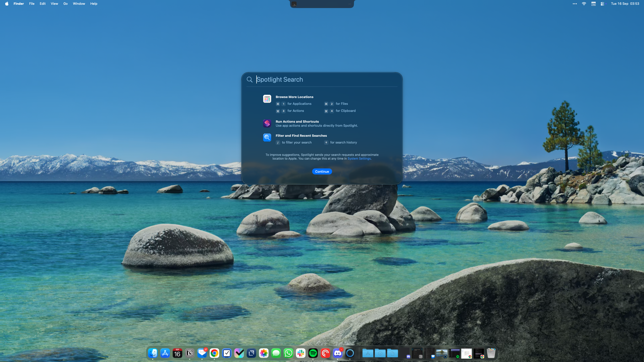This screenshot has width=644, height=362.
Task: Open the Photos app in the Dock
Action: click(x=263, y=353)
